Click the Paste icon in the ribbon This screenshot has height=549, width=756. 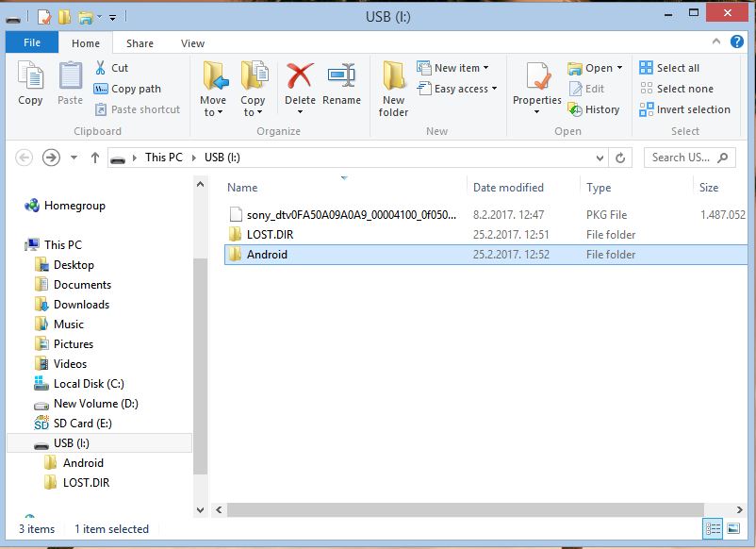point(70,83)
